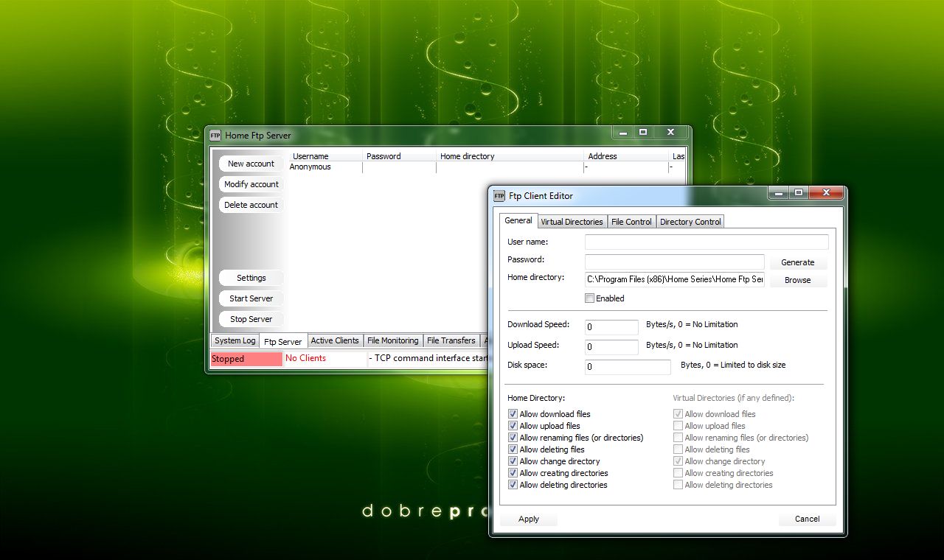Click the Delete account button
This screenshot has height=560, width=944.
tap(251, 205)
